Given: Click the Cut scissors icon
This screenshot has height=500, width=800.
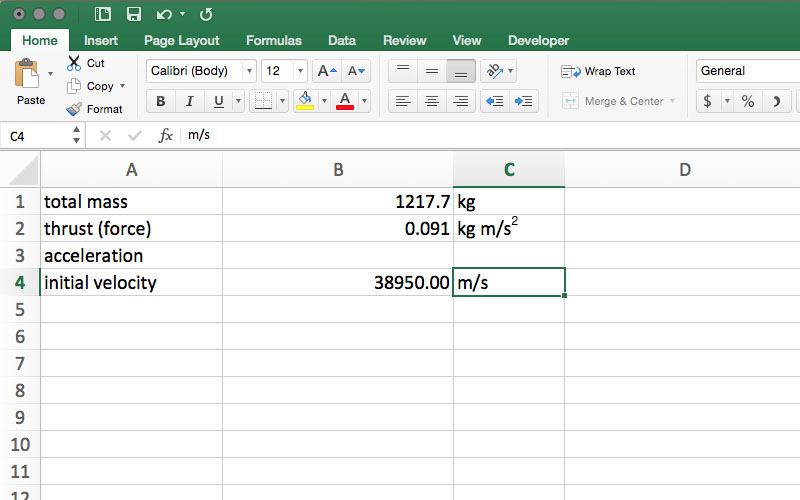Looking at the screenshot, I should pos(75,63).
